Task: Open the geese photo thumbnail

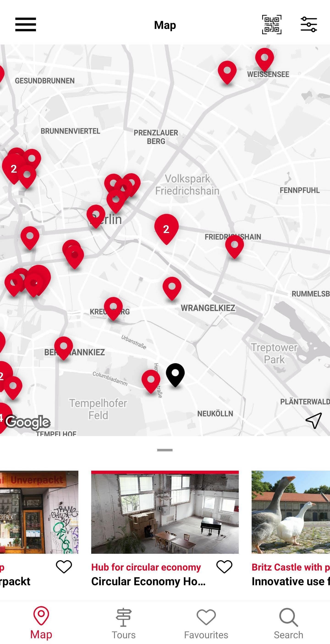Action: (x=291, y=512)
